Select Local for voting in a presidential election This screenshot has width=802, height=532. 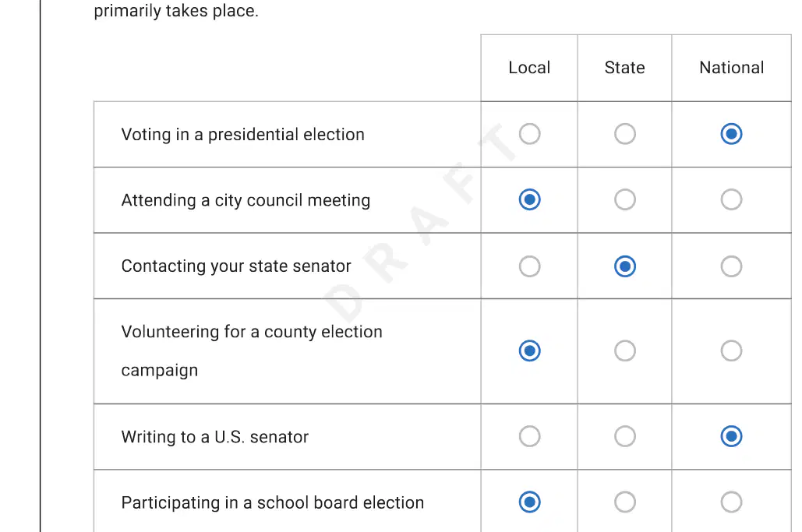(529, 134)
